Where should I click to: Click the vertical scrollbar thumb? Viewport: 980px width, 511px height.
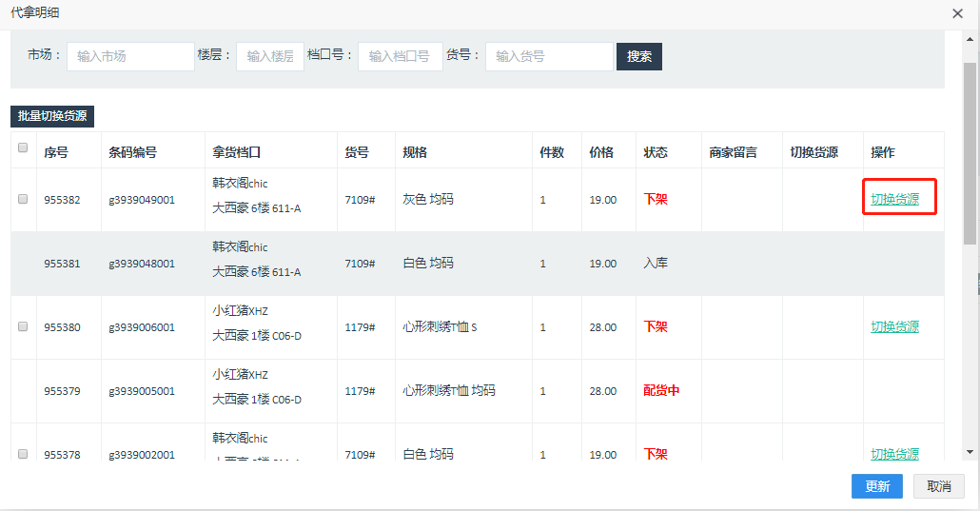970,153
